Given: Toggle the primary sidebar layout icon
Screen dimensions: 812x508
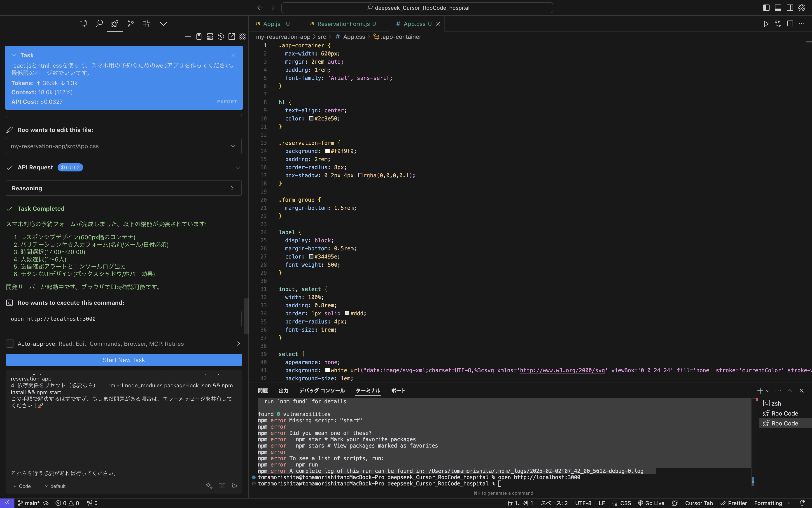Looking at the screenshot, I should pyautogui.click(x=766, y=8).
